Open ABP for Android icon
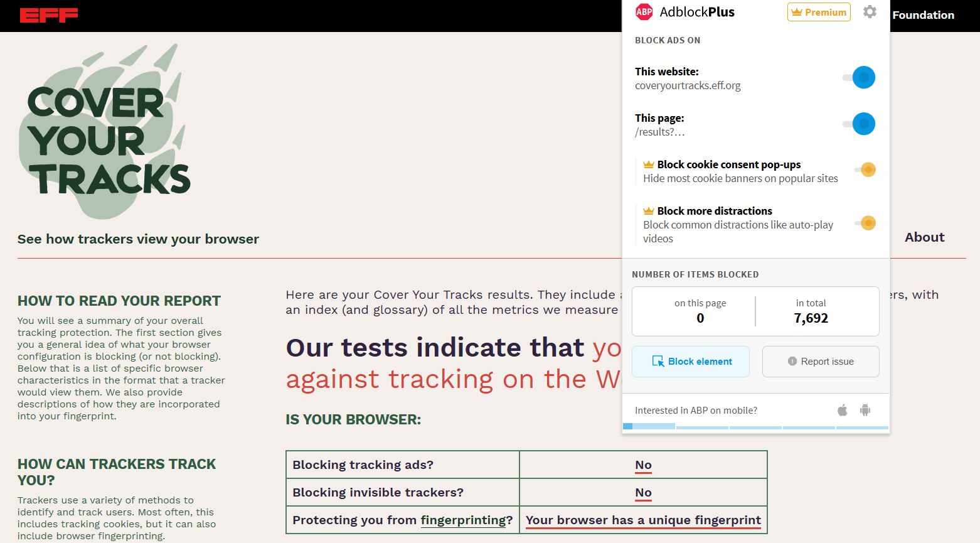980x543 pixels. point(865,411)
